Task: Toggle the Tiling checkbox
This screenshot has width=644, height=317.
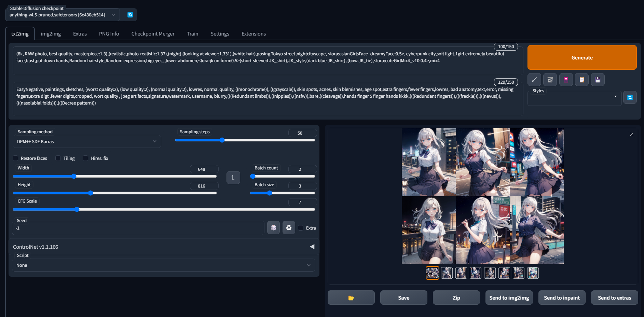Action: click(x=58, y=158)
